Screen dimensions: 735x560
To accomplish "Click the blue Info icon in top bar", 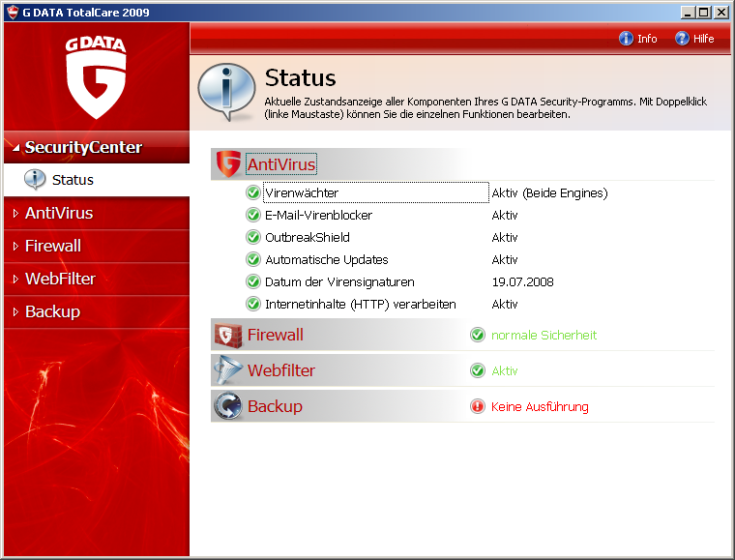I will (626, 39).
